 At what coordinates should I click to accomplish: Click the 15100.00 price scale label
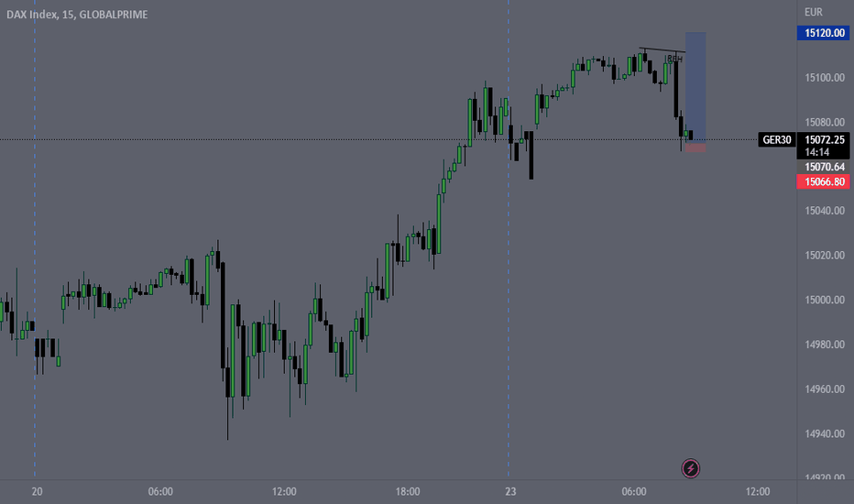click(825, 78)
